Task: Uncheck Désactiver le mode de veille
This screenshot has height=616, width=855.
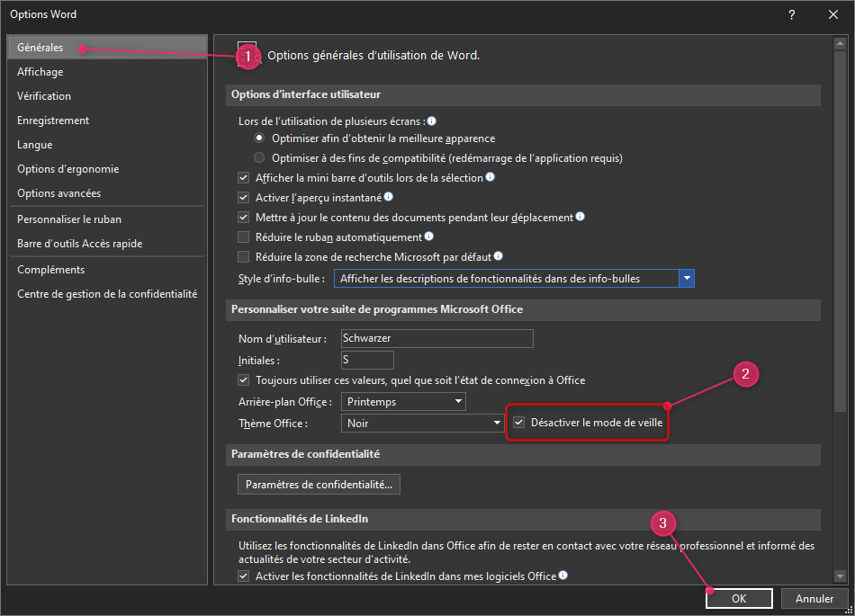Action: point(519,422)
